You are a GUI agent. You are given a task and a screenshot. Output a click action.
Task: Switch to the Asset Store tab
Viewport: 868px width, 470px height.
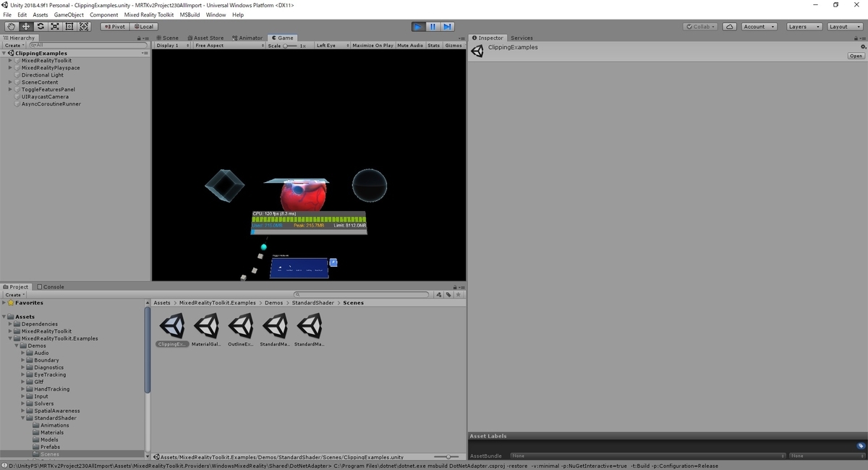(206, 38)
